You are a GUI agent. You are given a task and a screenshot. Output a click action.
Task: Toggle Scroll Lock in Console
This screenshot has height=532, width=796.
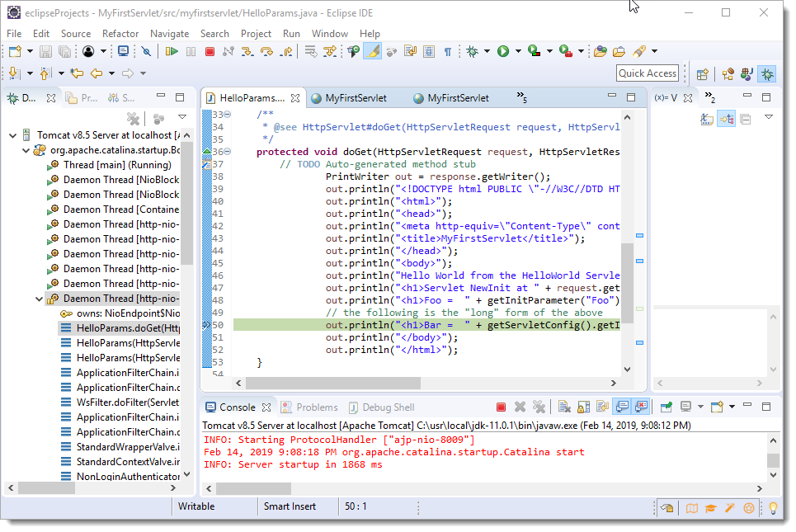point(584,407)
